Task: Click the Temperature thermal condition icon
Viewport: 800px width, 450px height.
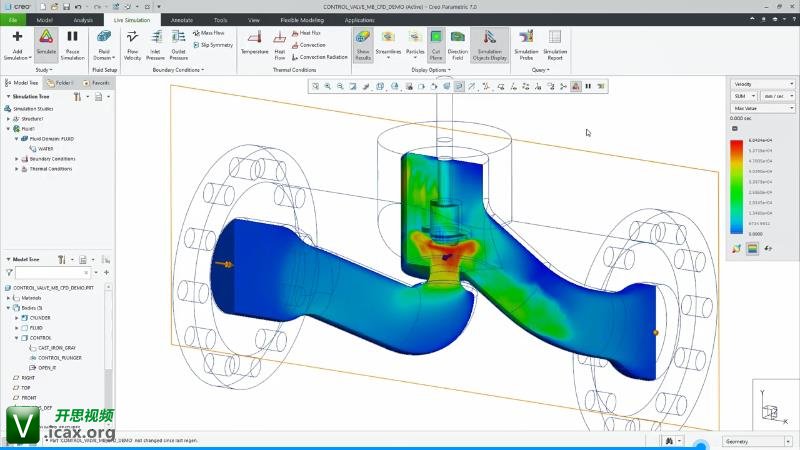Action: (254, 44)
